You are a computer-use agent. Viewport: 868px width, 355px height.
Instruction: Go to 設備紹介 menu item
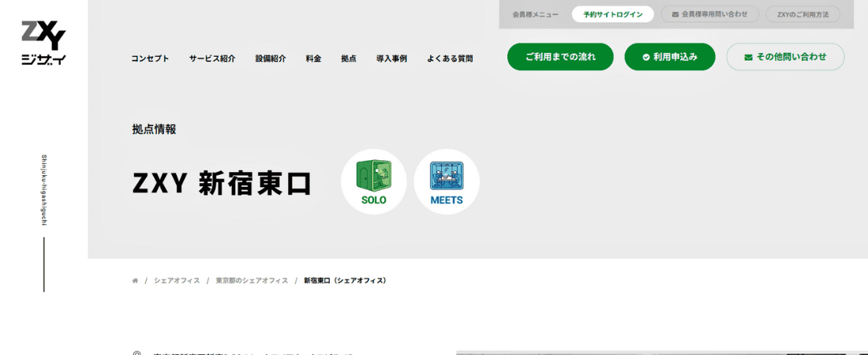tap(271, 58)
